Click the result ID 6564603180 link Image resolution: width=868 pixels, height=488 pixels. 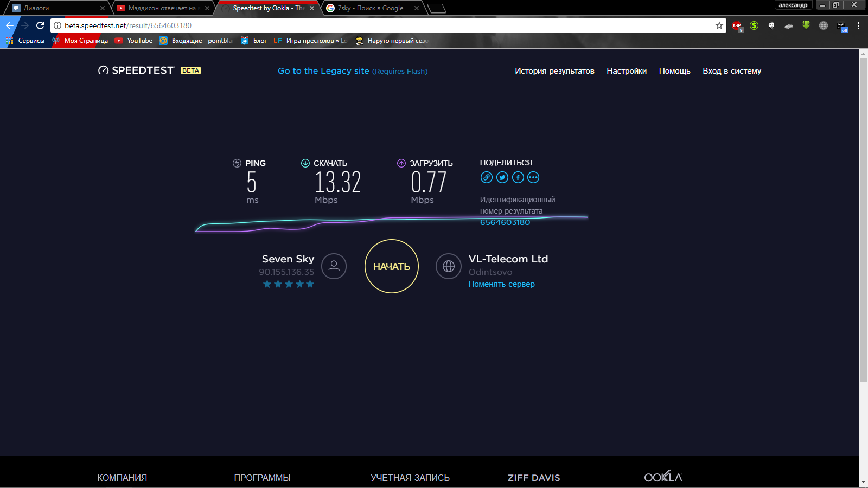tap(505, 222)
